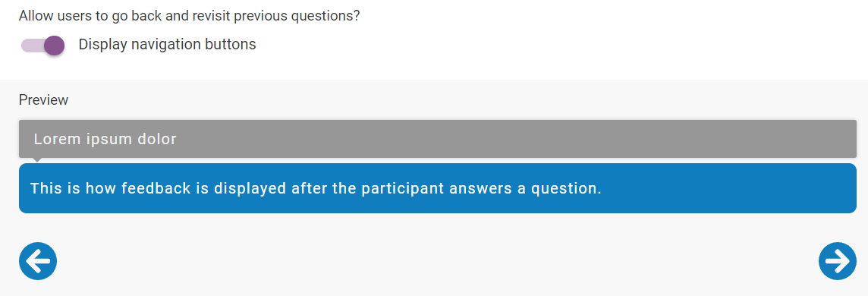Click the small pointer triangle below question bar
The width and height of the screenshot is (868, 296).
(37, 160)
